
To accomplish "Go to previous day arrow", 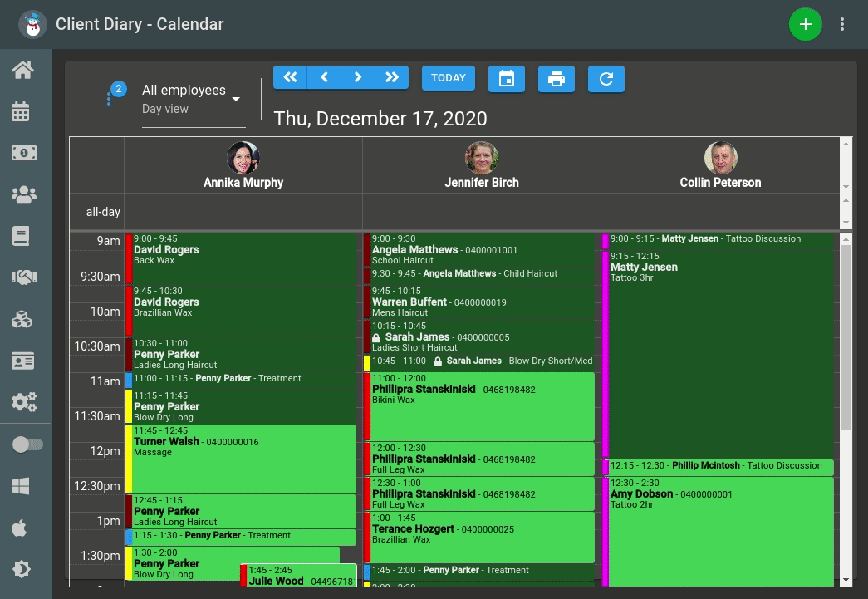I will point(324,77).
